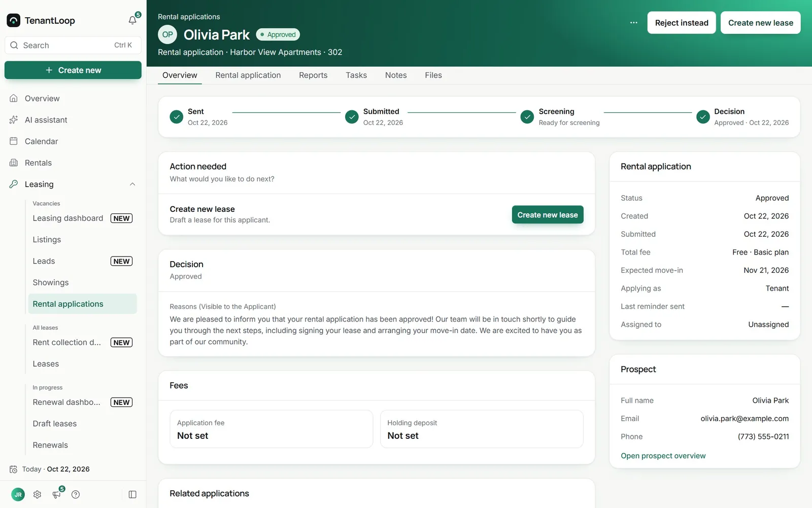Image resolution: width=812 pixels, height=508 pixels.
Task: Click the green Create new button
Action: coord(73,70)
